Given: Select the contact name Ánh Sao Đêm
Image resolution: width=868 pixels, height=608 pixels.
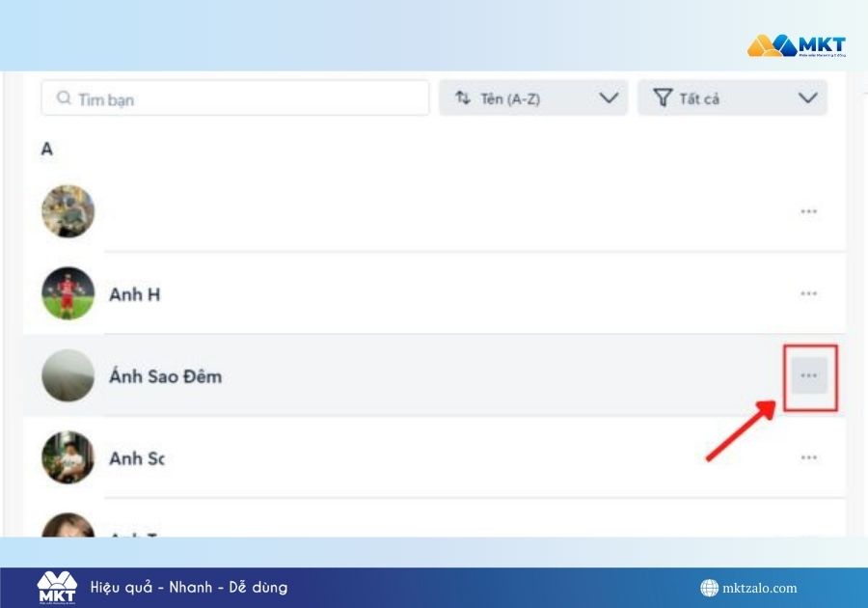Looking at the screenshot, I should tap(165, 376).
